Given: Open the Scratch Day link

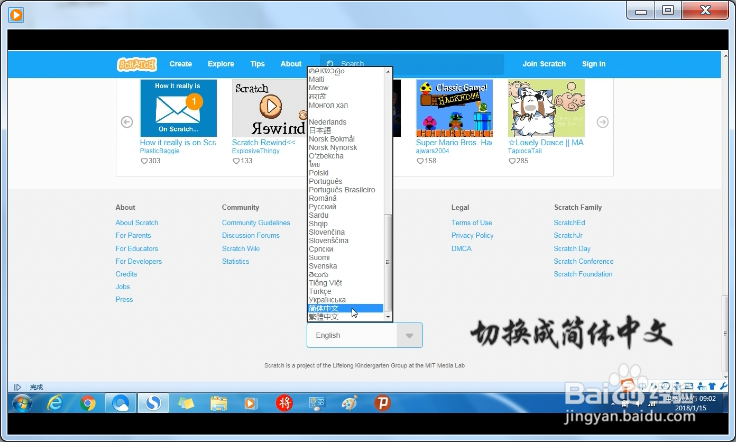Looking at the screenshot, I should 572,248.
